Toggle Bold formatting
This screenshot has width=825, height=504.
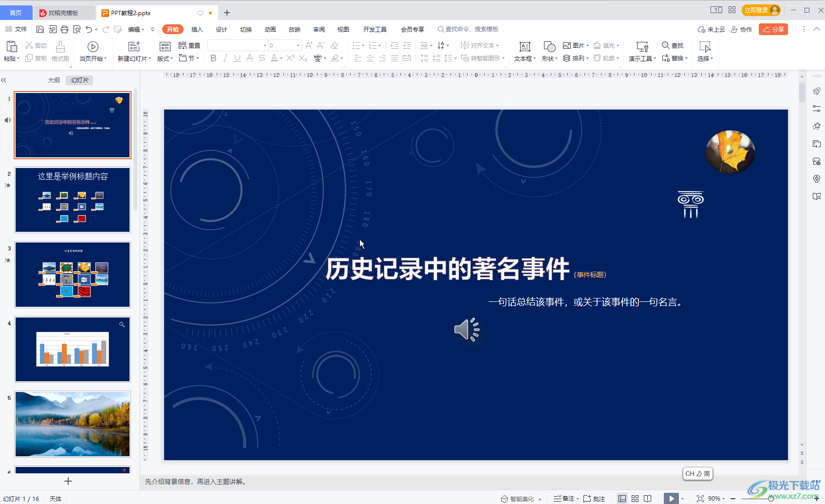[x=213, y=58]
